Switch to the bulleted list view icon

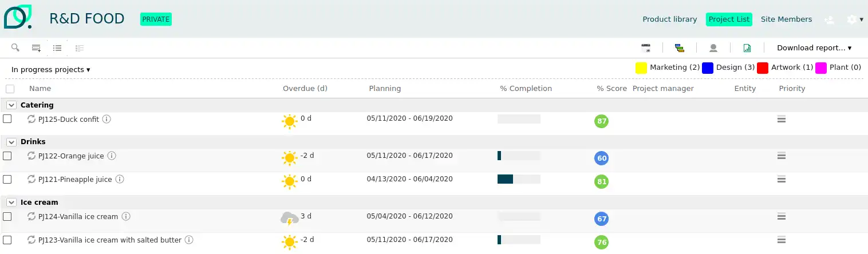(57, 48)
